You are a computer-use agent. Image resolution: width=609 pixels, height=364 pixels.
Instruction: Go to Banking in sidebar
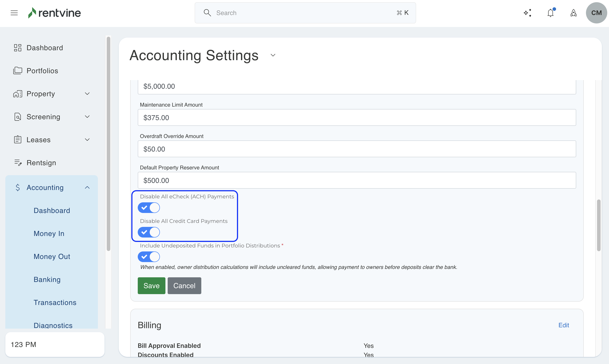[x=47, y=280]
